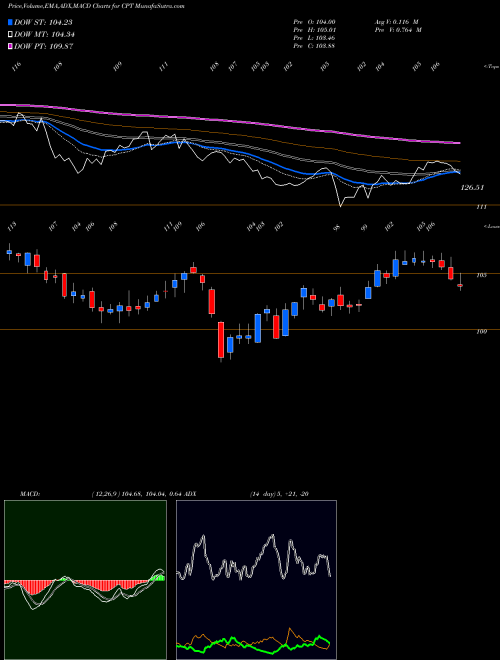Click the '<Tops' label at the right edge

pos(491,67)
